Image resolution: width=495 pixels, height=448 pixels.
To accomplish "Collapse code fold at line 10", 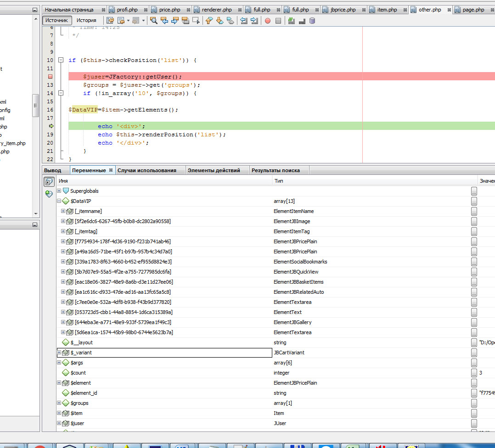I will [61, 60].
